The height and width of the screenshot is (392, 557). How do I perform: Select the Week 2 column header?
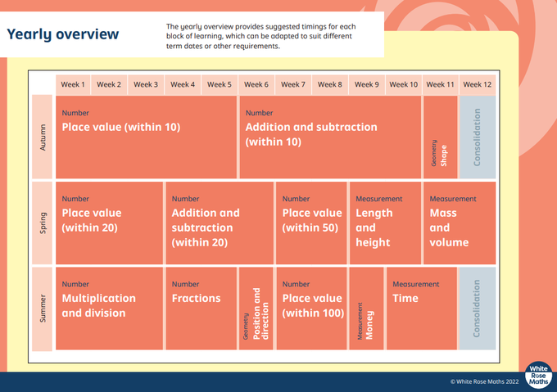coord(109,84)
